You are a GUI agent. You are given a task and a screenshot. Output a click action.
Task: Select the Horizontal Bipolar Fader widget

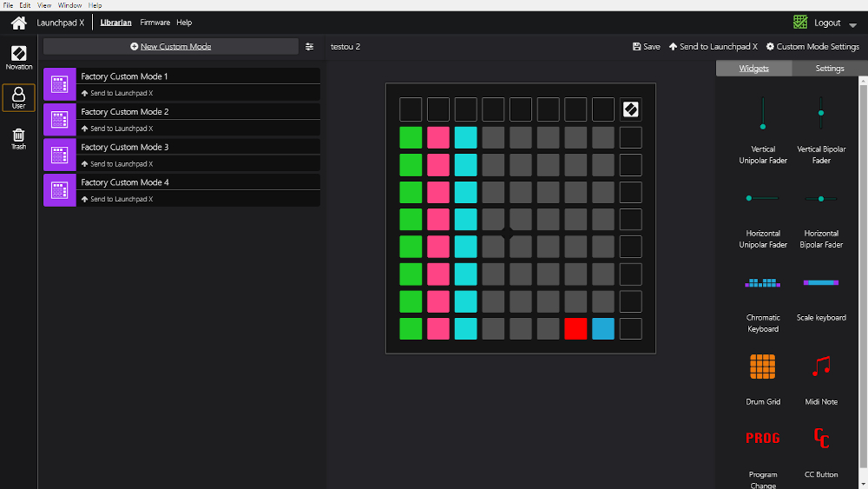click(x=821, y=221)
